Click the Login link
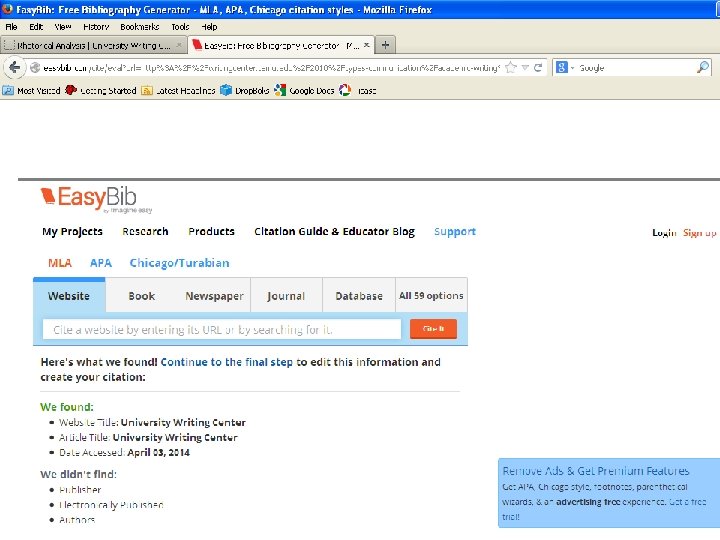This screenshot has width=720, height=540. pyautogui.click(x=664, y=233)
